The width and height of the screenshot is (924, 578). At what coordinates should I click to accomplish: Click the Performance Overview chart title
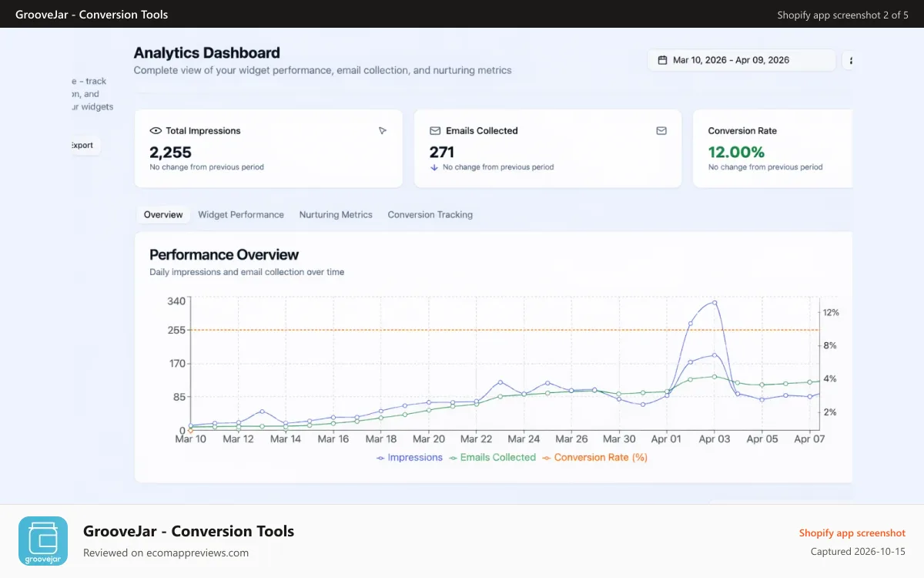224,255
